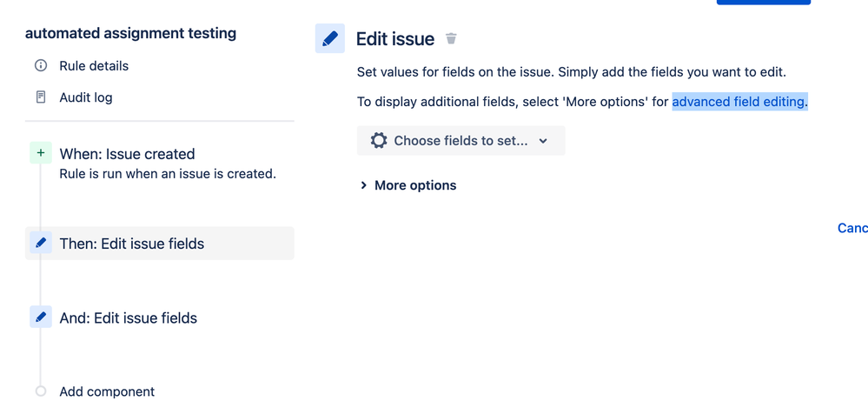Click the large pencil icon next to Edit issue

330,38
